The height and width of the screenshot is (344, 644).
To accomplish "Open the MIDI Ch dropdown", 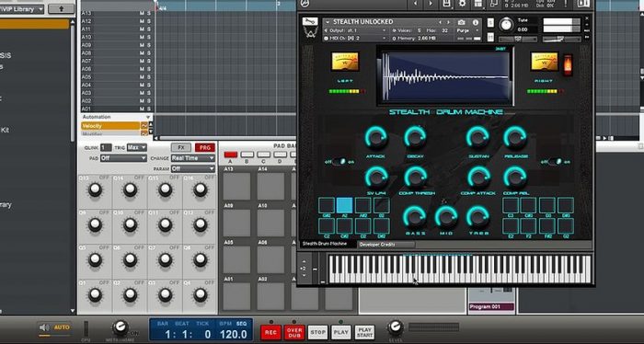I will (356, 39).
